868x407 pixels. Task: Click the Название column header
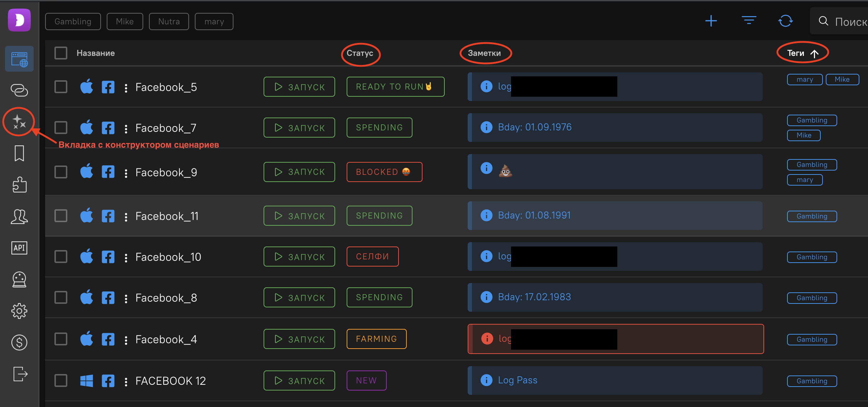point(96,53)
